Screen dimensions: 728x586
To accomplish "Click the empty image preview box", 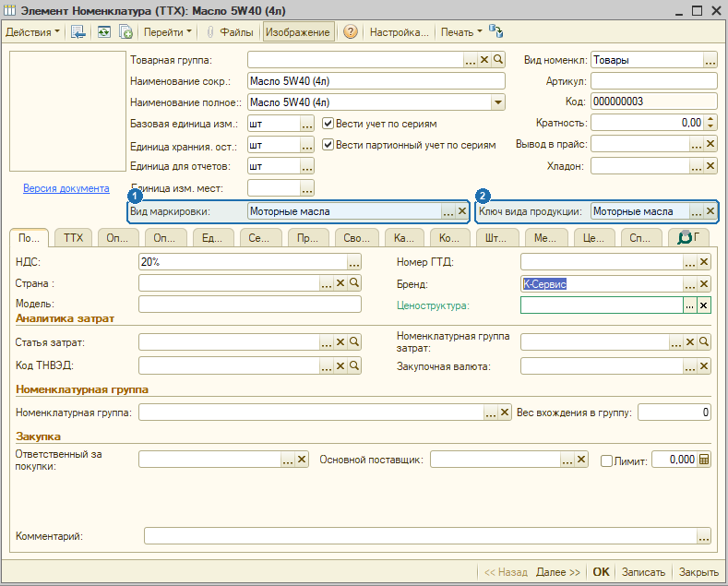I will pyautogui.click(x=67, y=112).
